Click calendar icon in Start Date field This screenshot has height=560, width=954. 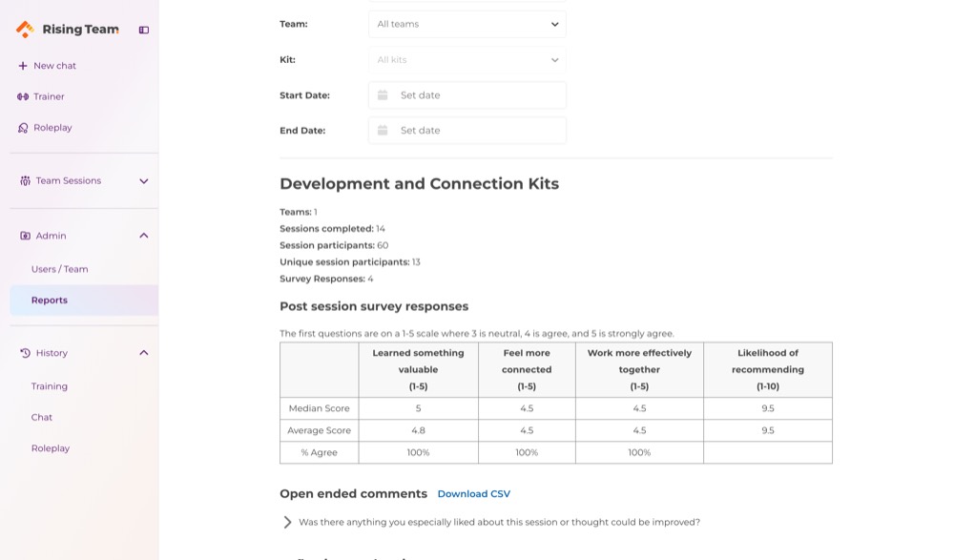point(383,95)
